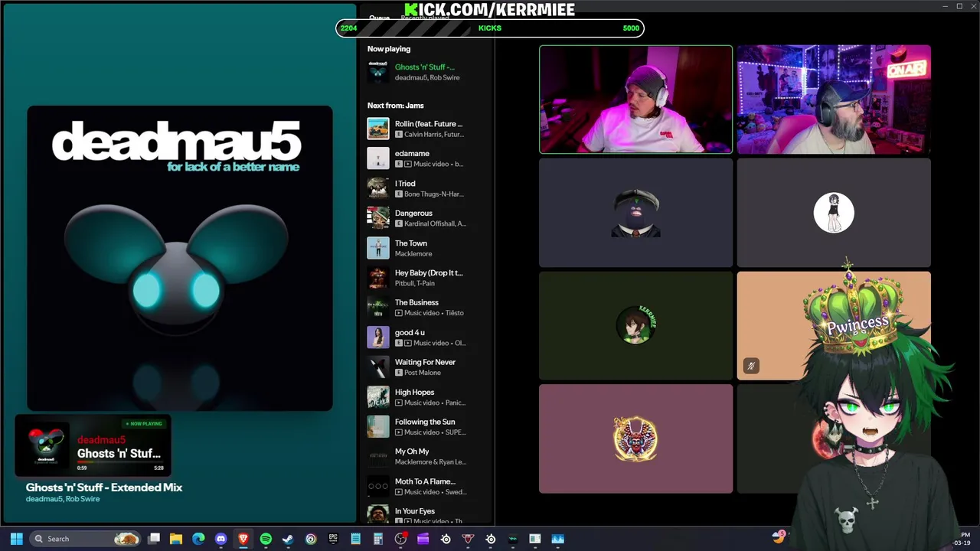
Task: Select the olive tile with brown-haired avatar
Action: point(635,325)
